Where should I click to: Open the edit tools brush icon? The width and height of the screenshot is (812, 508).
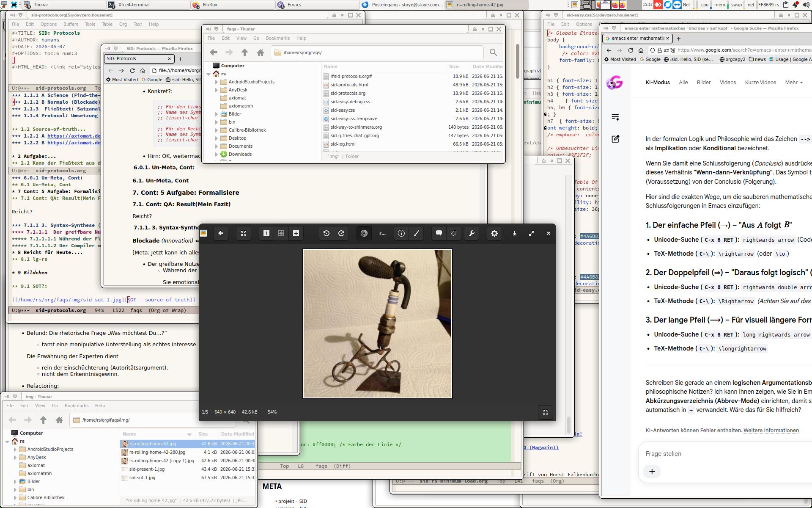416,233
